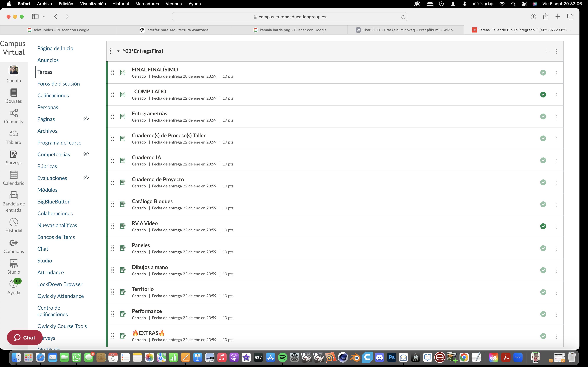Open the Marcadores menu
Screen dimensions: 588x367
147,4
